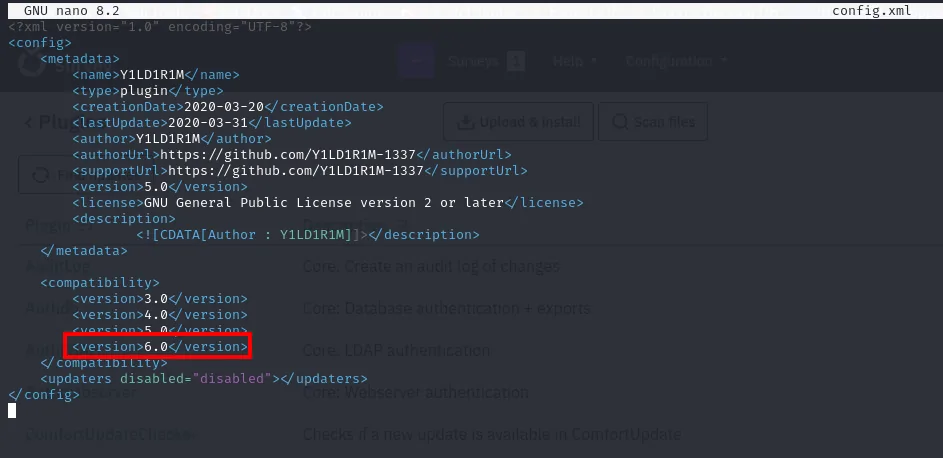Click the ComfortUpdate availability check description

(x=492, y=434)
